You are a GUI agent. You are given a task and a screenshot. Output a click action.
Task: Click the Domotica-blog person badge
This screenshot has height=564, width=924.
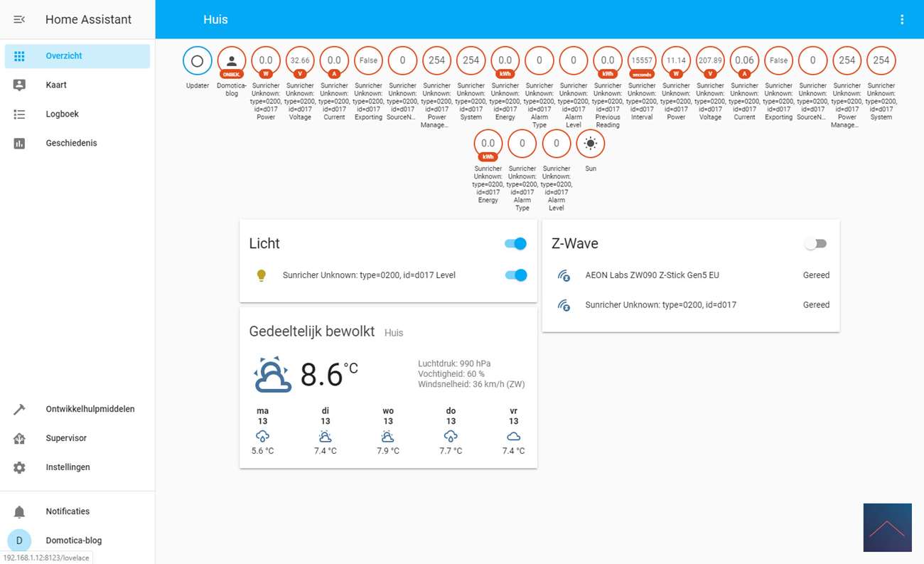[x=232, y=61]
